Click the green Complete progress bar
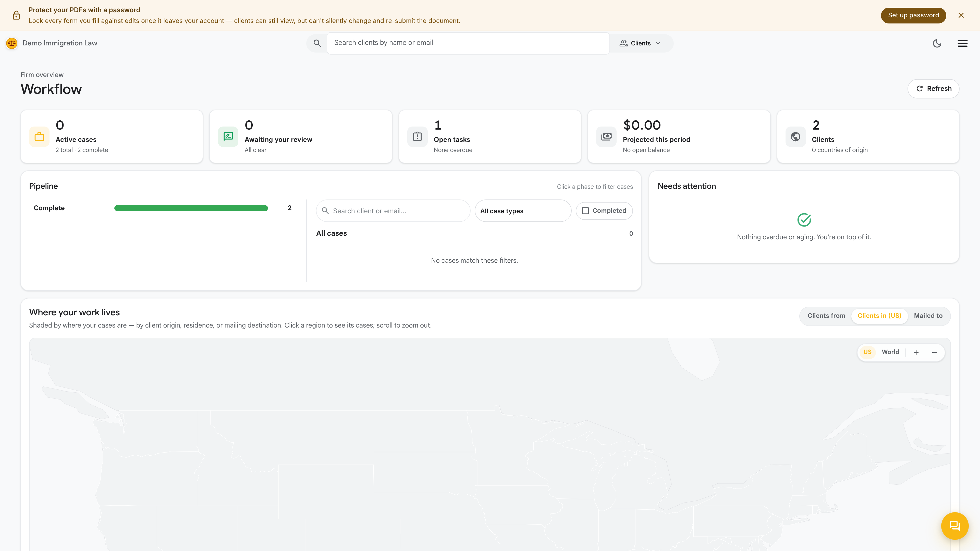This screenshot has width=980, height=551. pyautogui.click(x=191, y=208)
